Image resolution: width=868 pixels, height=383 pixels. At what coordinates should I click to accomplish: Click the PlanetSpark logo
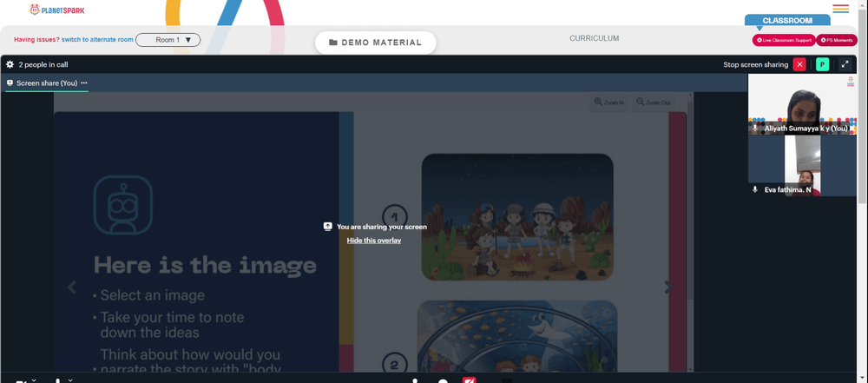point(56,10)
